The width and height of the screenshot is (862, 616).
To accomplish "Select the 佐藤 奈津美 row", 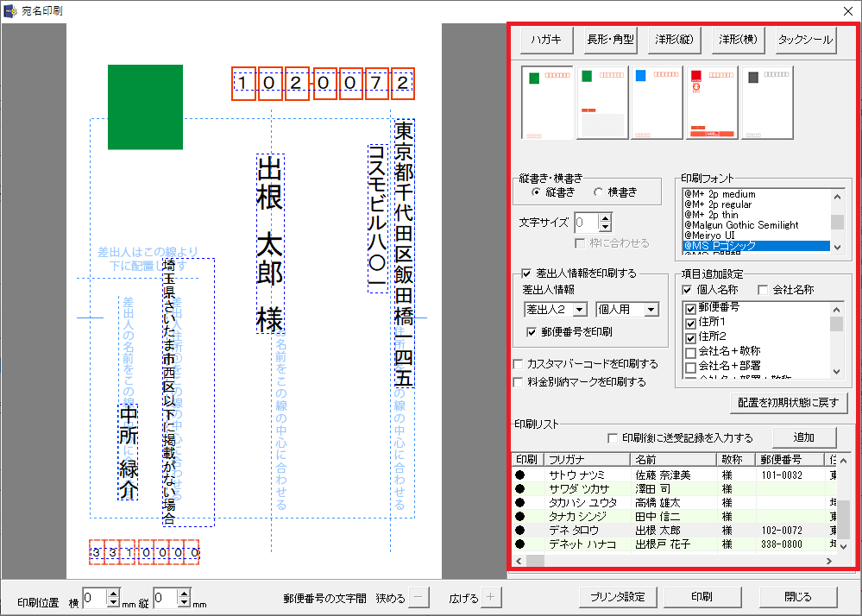I will tap(674, 475).
